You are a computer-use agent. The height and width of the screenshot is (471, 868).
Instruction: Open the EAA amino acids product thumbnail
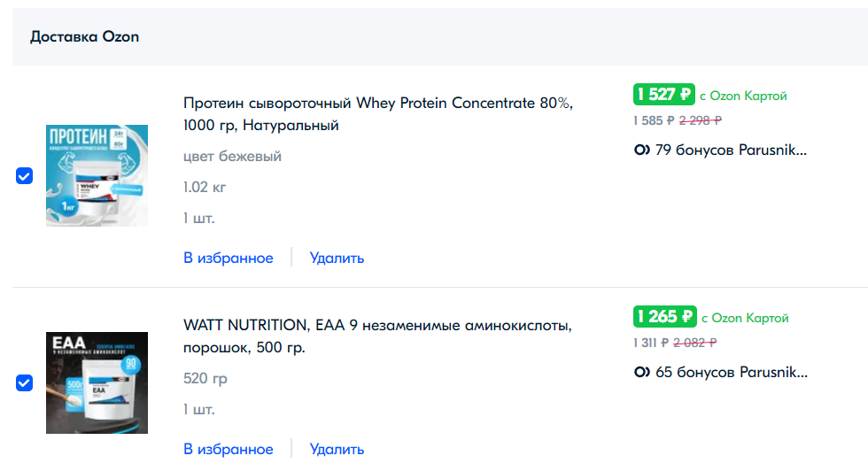pos(97,382)
